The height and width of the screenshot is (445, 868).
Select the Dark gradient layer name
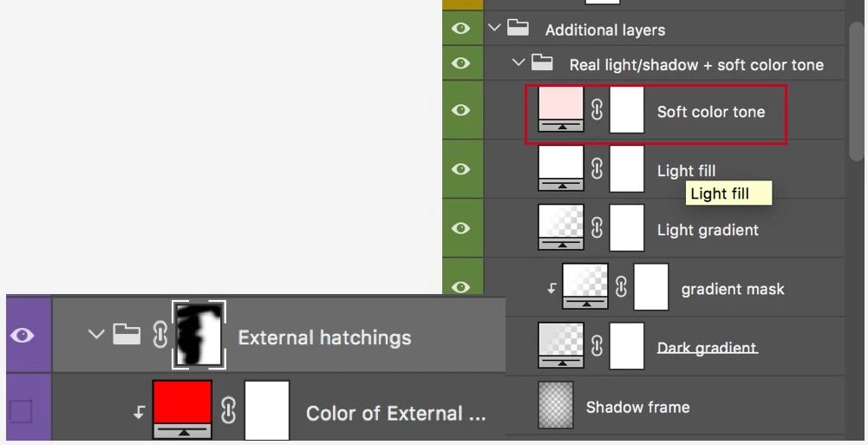(x=708, y=348)
